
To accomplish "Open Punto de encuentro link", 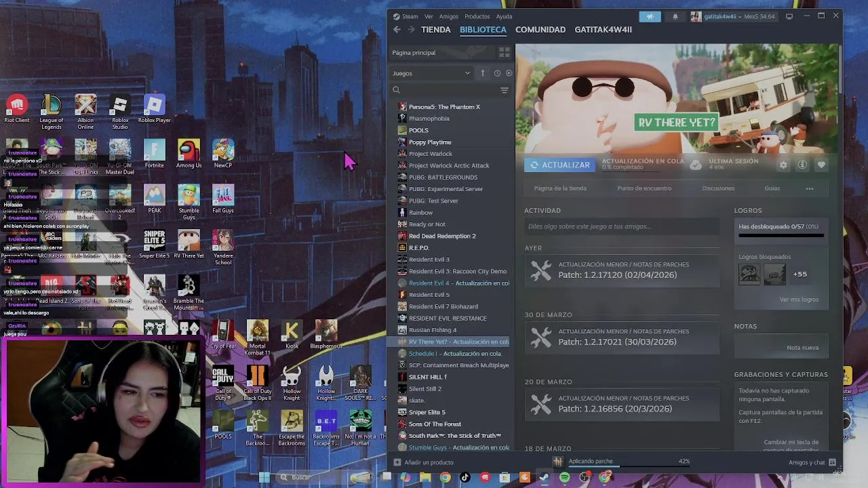I will [x=644, y=188].
